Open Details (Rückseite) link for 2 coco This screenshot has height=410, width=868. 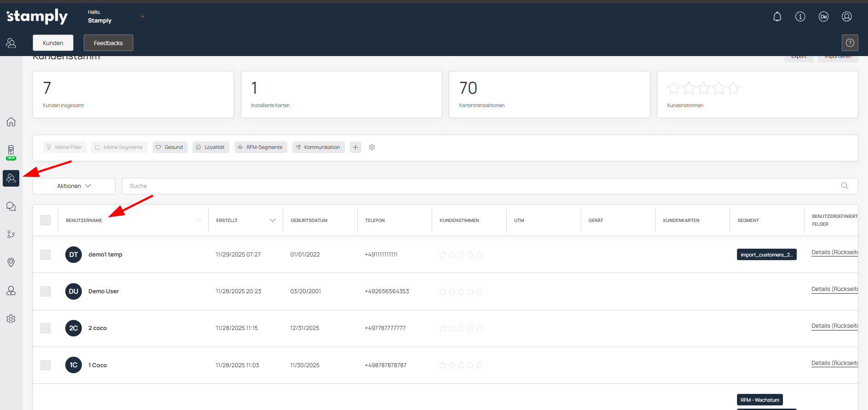[834, 326]
